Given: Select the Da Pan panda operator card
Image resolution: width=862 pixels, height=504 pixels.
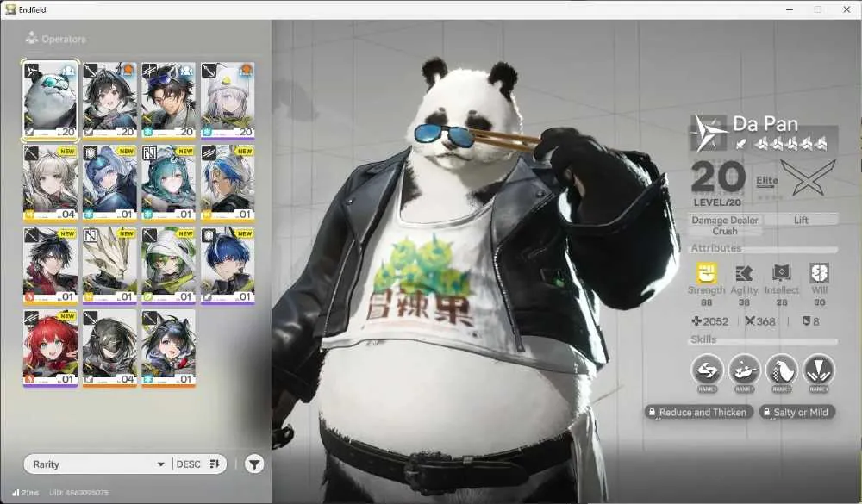Looking at the screenshot, I should (x=50, y=101).
